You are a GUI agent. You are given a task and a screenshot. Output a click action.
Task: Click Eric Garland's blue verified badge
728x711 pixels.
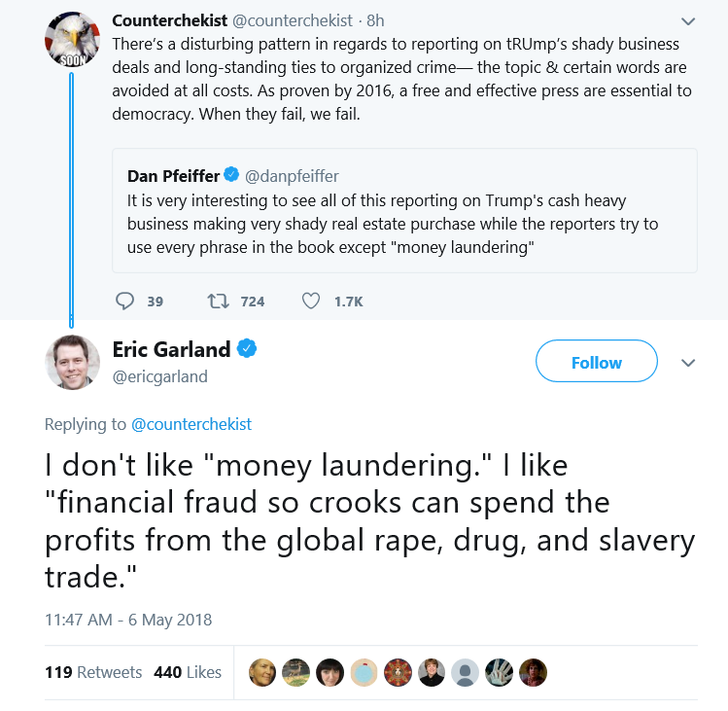(x=247, y=348)
